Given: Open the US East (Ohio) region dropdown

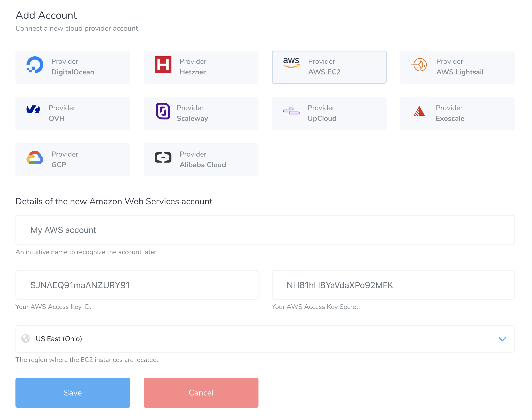Looking at the screenshot, I should 265,339.
